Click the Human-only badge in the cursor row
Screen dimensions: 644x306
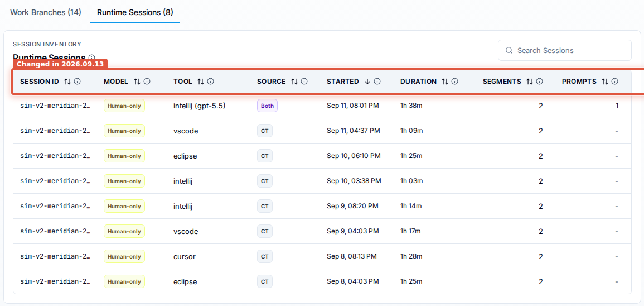tap(124, 257)
